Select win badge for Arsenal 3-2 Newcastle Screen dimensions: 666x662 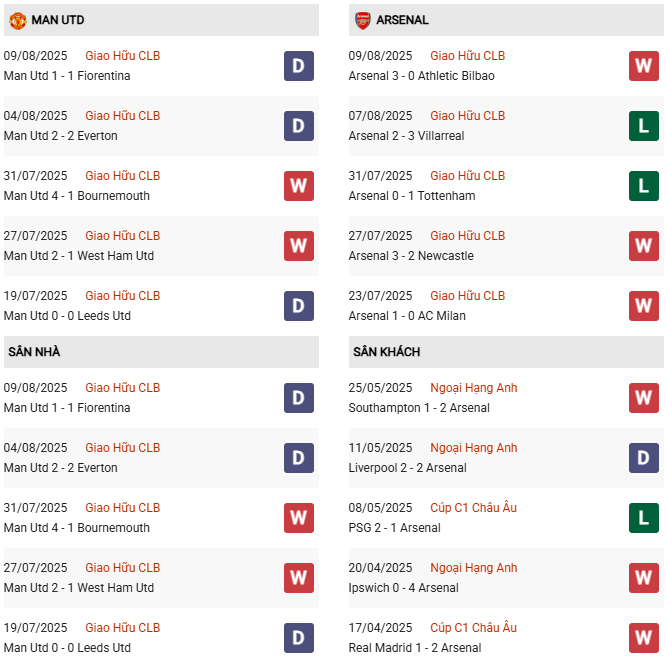pos(643,246)
